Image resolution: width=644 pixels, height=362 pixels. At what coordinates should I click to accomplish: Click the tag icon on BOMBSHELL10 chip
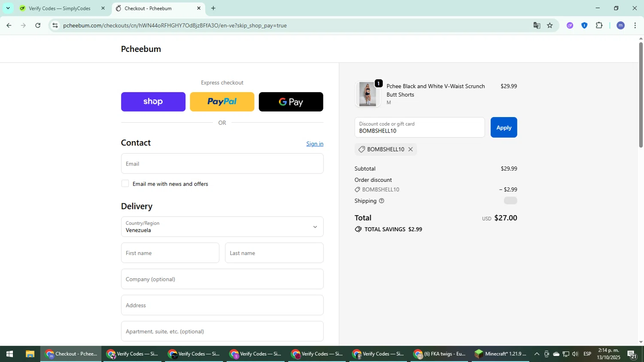[x=361, y=149]
